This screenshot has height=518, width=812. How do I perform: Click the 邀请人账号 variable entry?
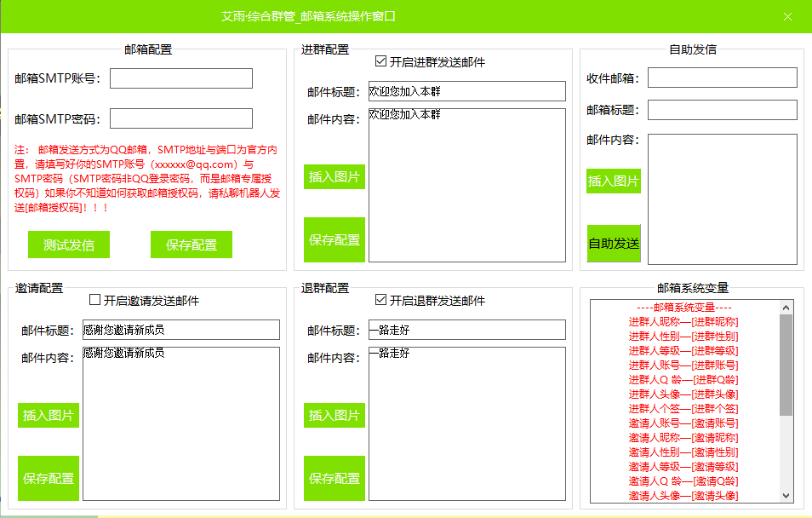(x=683, y=423)
